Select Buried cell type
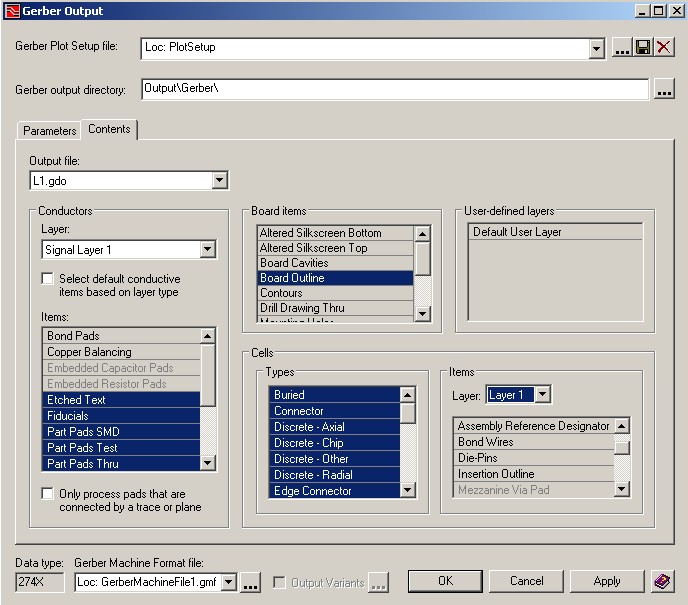688x605 pixels. (x=334, y=395)
